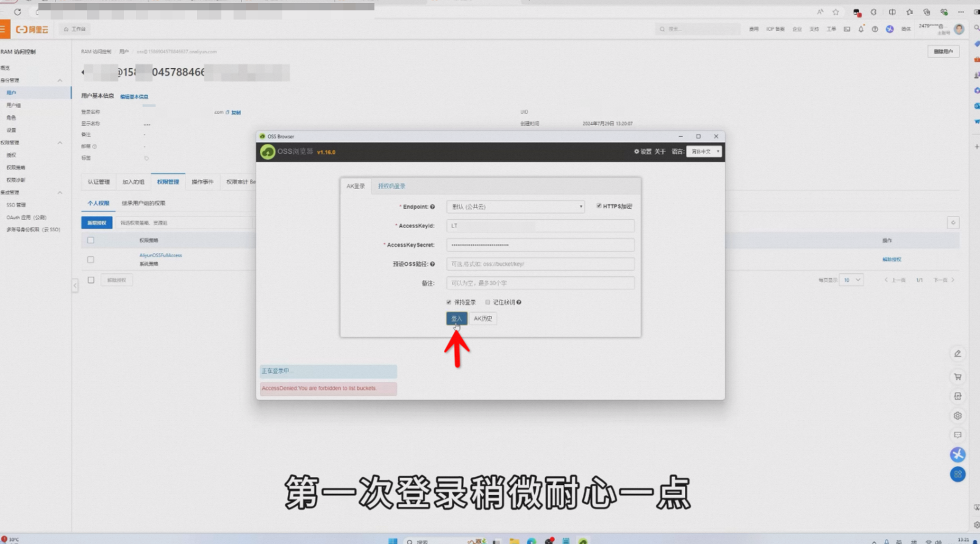Open the browser favorites list icon

[909, 12]
